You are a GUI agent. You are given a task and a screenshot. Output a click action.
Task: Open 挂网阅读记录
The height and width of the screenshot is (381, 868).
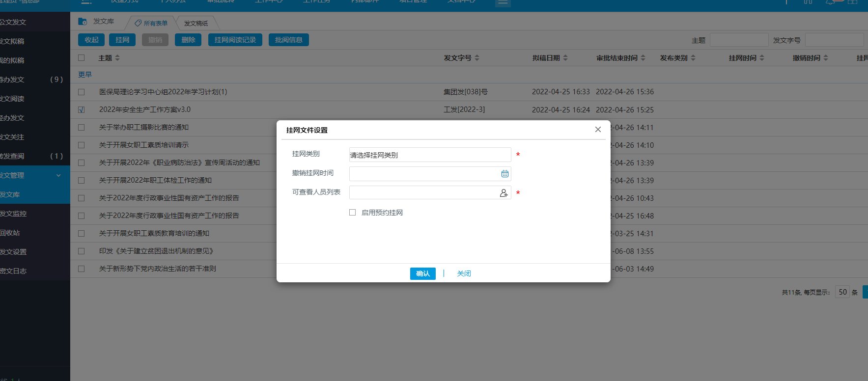click(x=235, y=40)
